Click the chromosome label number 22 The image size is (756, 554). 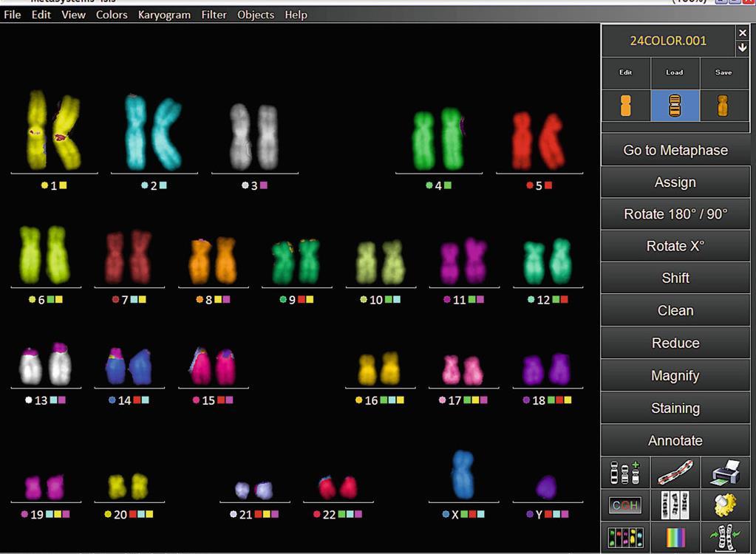[x=329, y=515]
